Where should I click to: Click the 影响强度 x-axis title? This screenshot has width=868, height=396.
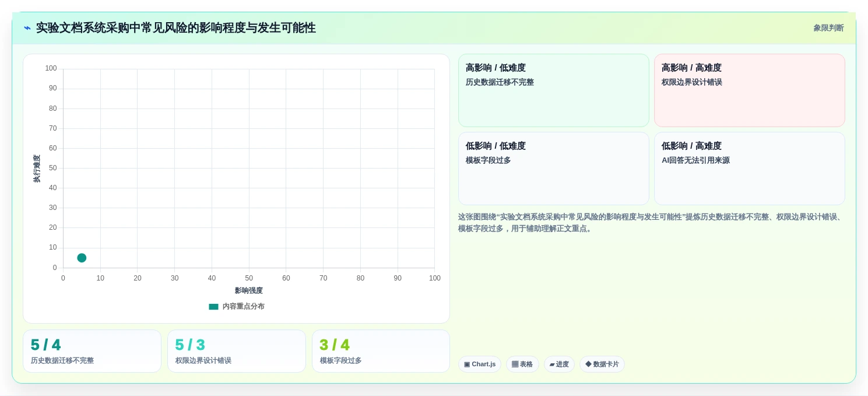point(249,290)
